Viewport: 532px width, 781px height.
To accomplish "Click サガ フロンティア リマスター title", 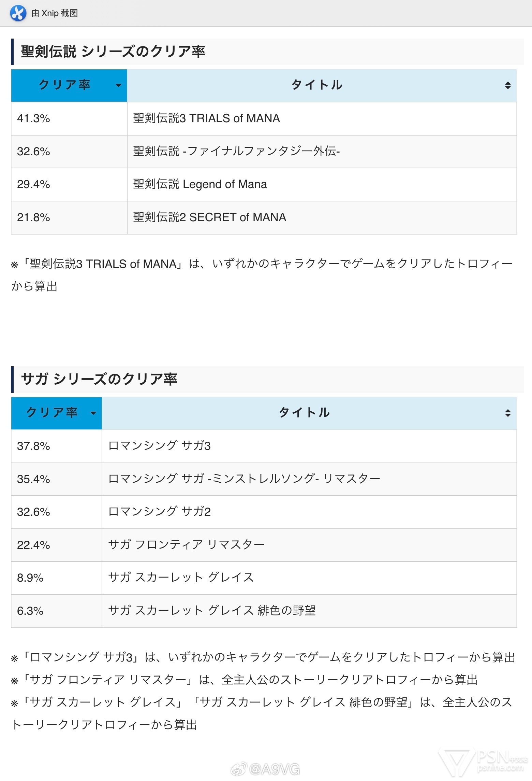I will coord(186,544).
